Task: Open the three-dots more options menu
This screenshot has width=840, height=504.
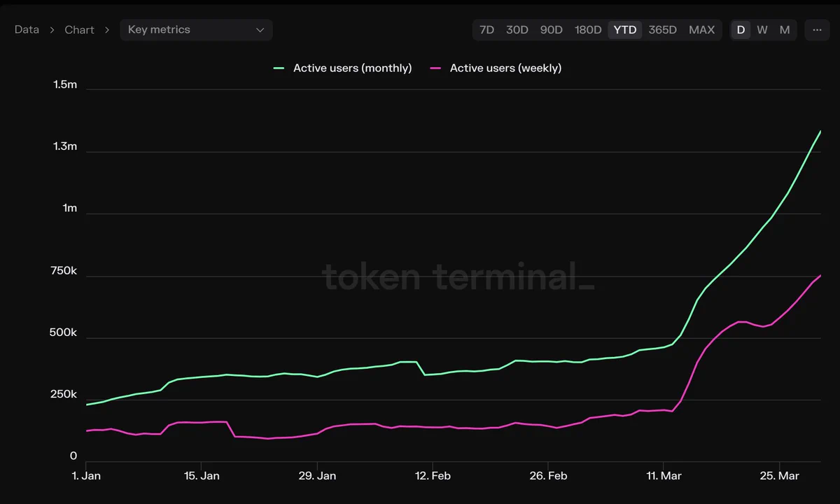Action: coord(817,30)
